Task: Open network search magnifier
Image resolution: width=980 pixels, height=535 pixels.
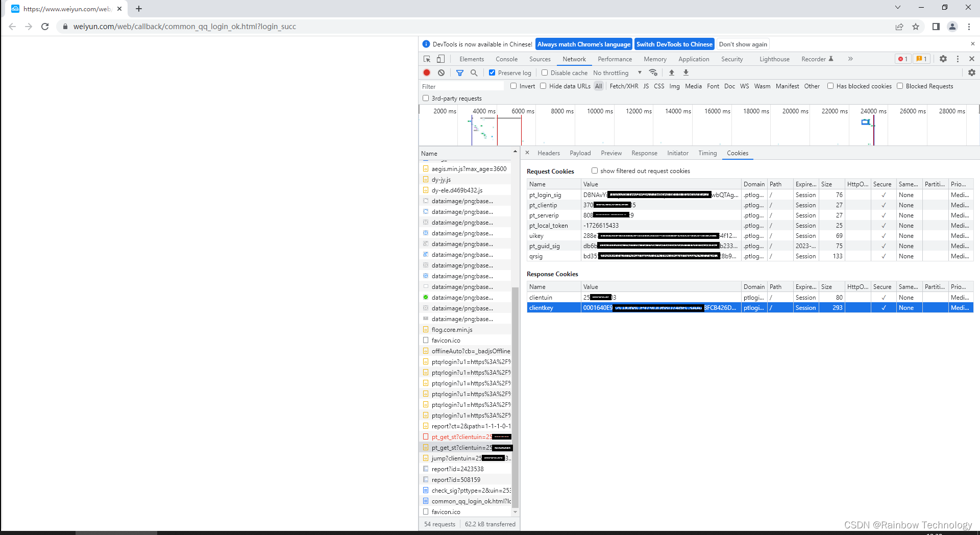Action: tap(474, 72)
